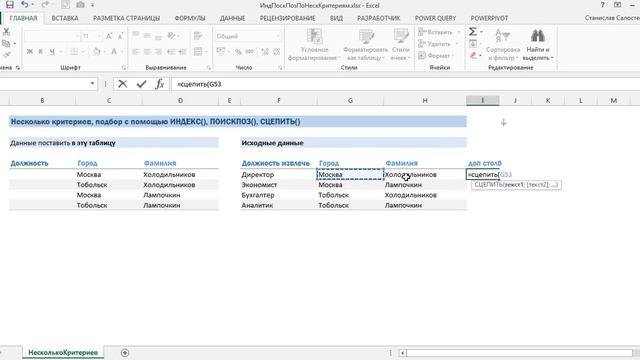Click the Fill down icon

point(473,43)
